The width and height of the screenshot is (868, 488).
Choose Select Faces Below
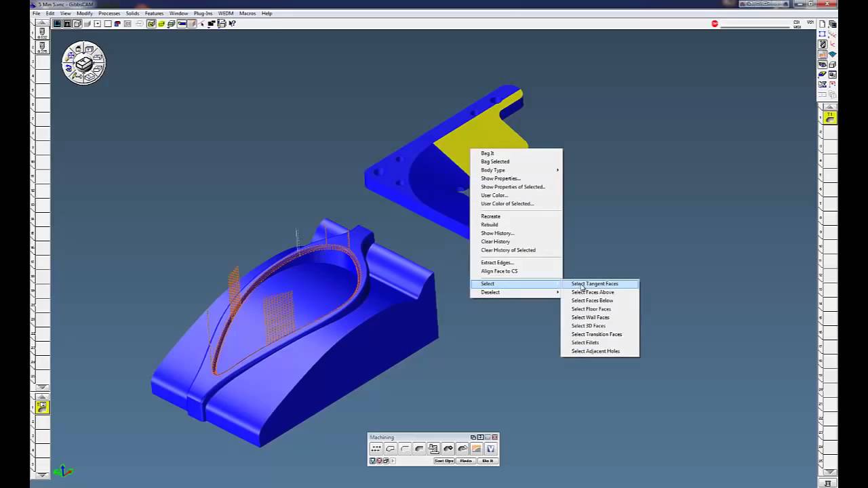599,300
